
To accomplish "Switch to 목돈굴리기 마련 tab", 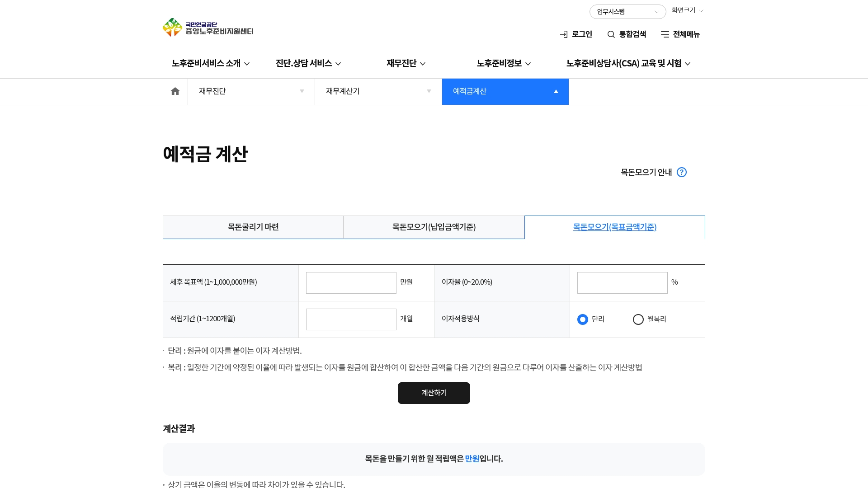I will click(253, 227).
